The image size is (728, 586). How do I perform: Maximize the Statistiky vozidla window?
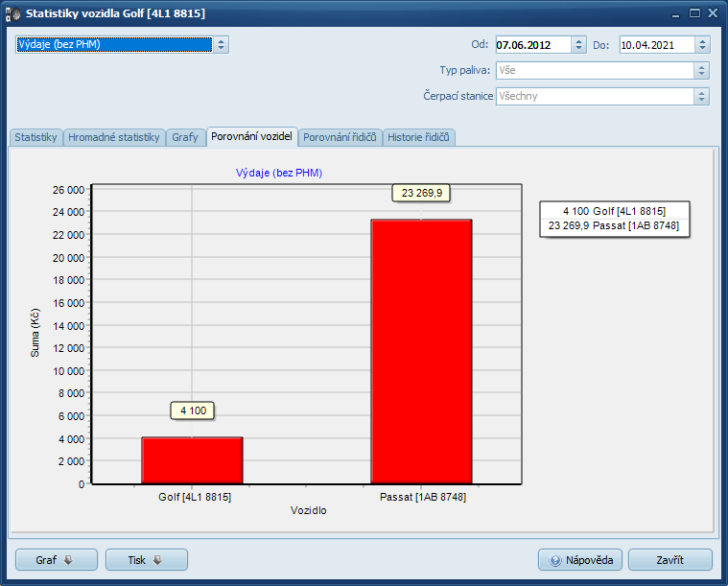click(694, 13)
